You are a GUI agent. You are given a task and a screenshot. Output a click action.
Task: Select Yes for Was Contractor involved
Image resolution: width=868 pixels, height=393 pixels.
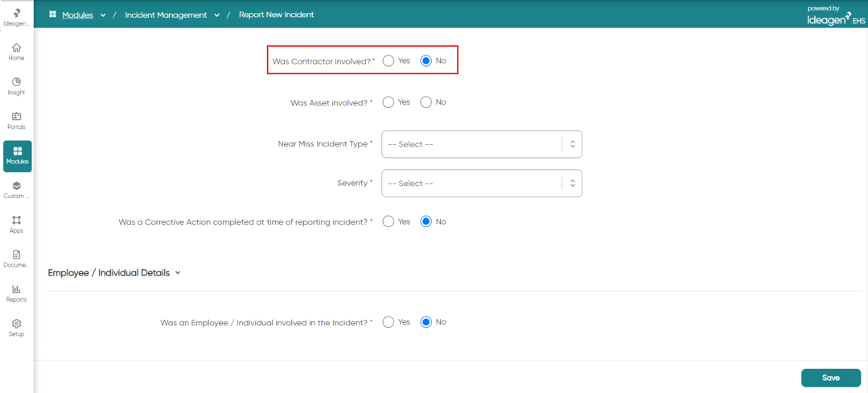pyautogui.click(x=389, y=61)
